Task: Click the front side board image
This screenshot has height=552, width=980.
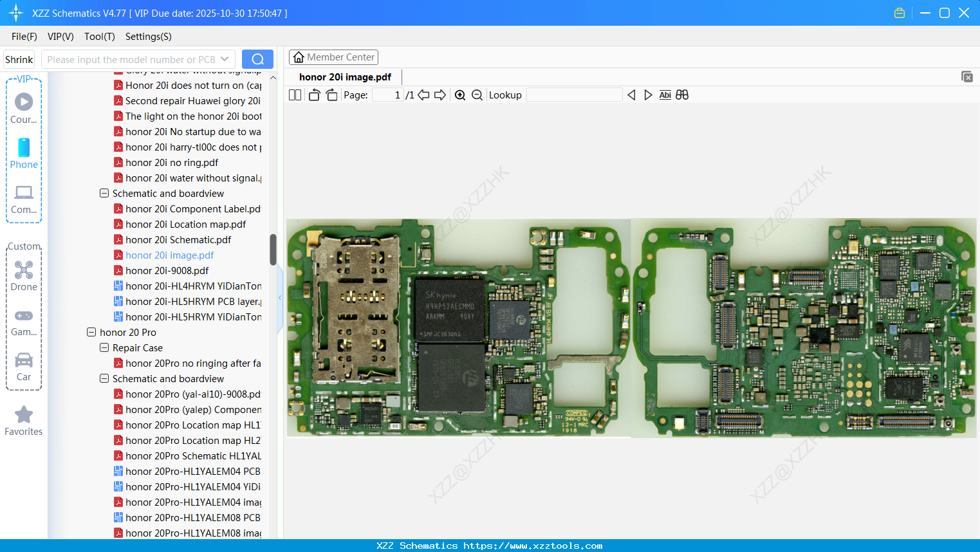Action: (458, 328)
